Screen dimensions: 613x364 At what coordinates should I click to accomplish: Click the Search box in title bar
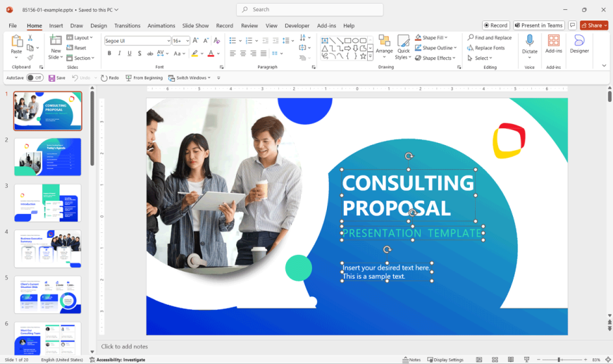click(309, 9)
